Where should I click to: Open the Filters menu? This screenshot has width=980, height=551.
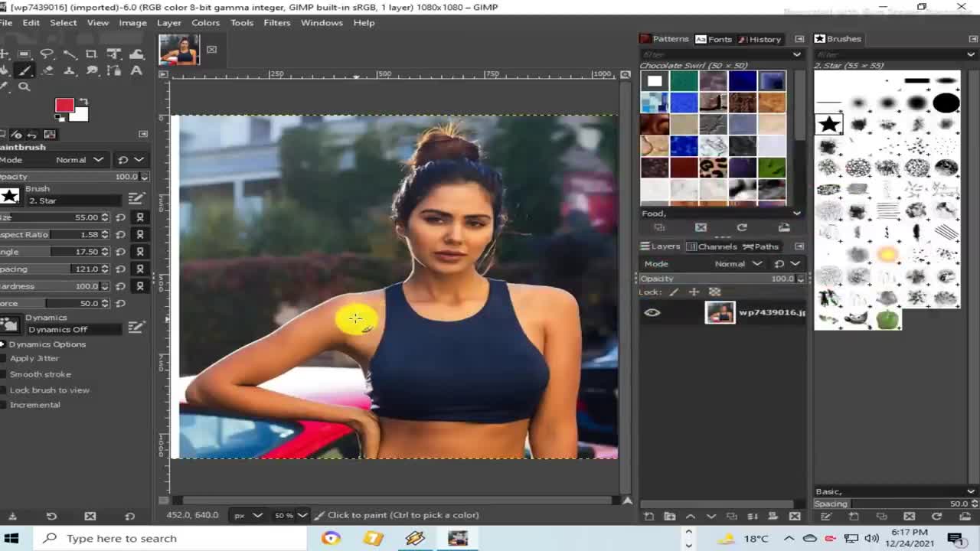pos(277,22)
